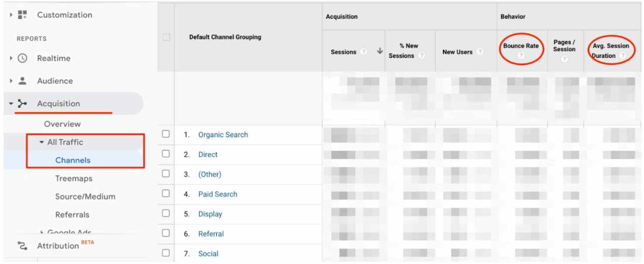Open the Treemaps report
The width and height of the screenshot is (644, 264).
point(74,178)
